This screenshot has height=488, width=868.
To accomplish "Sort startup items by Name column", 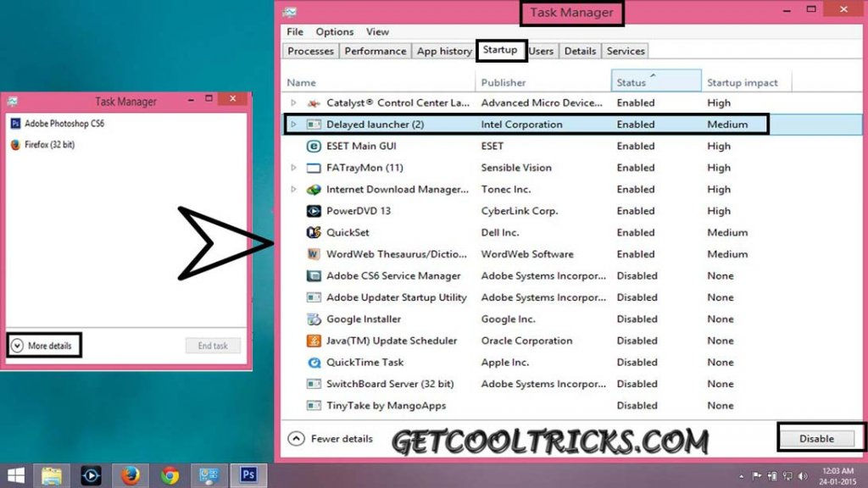I will pos(379,82).
